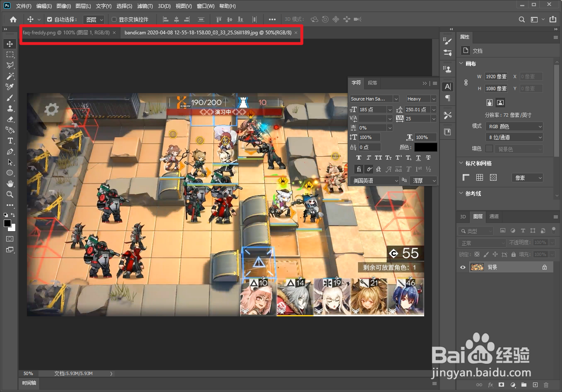Click the 背景 layer thumbnail
The image size is (562, 392).
tap(477, 267)
